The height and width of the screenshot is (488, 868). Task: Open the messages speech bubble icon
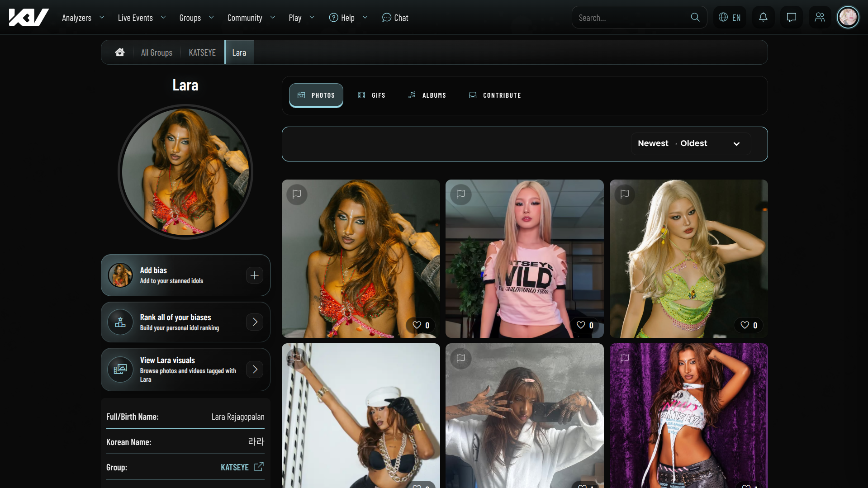[x=792, y=17]
